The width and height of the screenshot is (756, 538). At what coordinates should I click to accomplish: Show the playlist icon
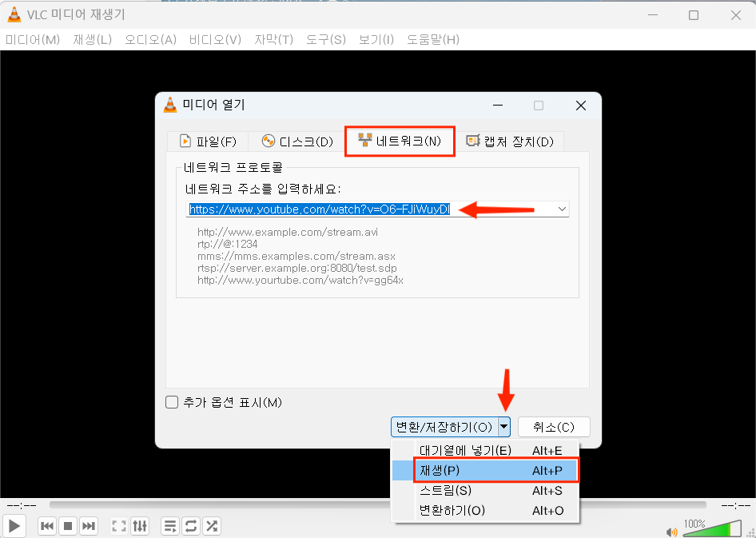[x=169, y=526]
